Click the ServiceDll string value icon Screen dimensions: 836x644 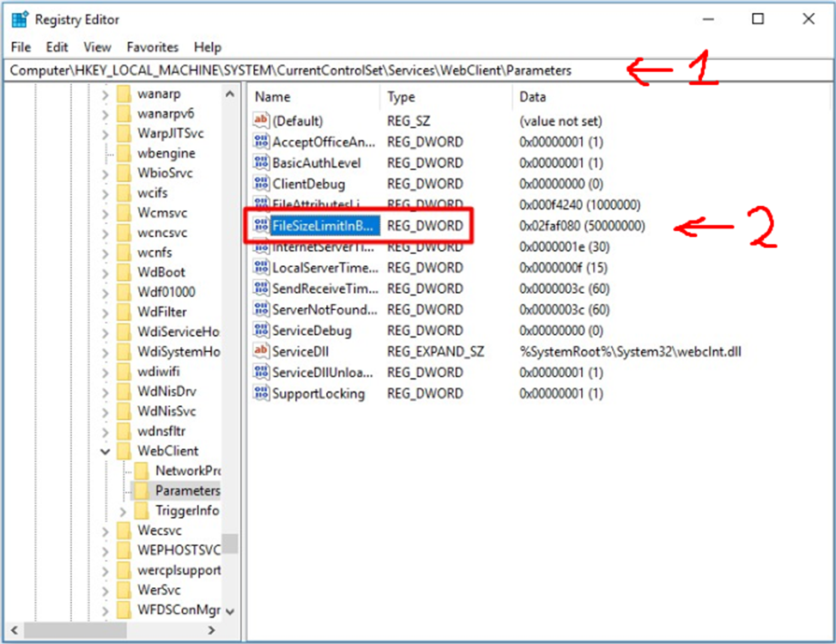(x=261, y=350)
